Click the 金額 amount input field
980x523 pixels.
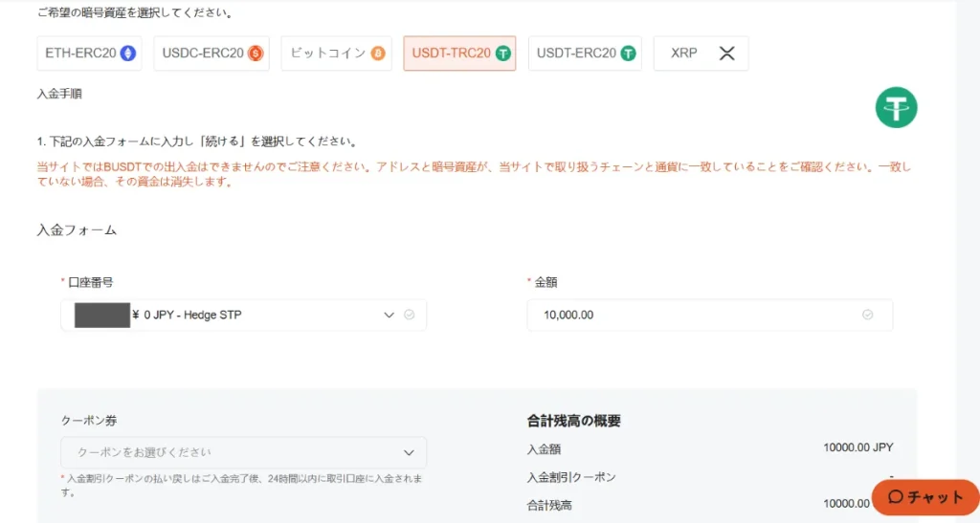(x=710, y=315)
